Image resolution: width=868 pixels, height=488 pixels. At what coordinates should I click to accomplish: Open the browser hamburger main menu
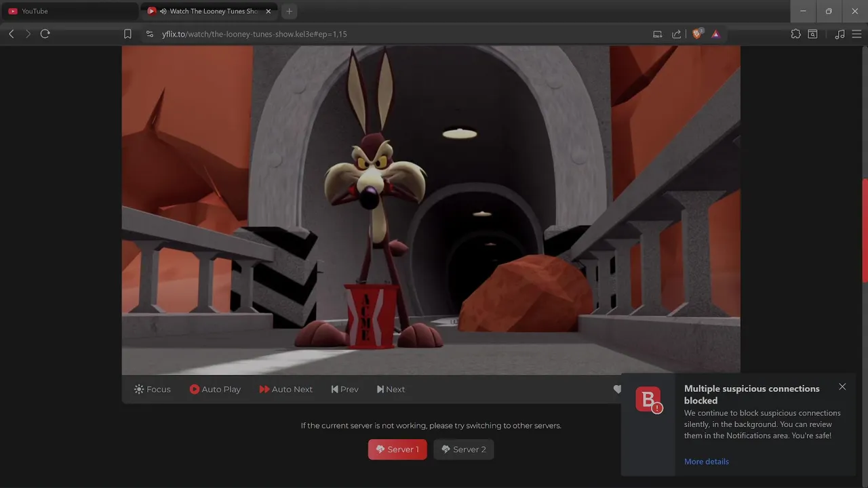tap(858, 34)
